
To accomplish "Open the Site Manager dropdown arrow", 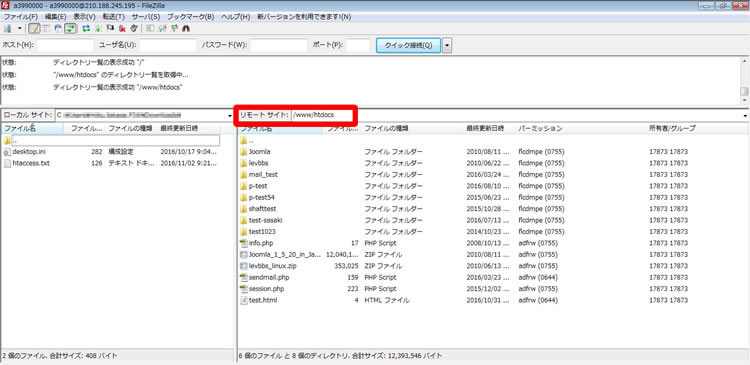I will tap(20, 28).
